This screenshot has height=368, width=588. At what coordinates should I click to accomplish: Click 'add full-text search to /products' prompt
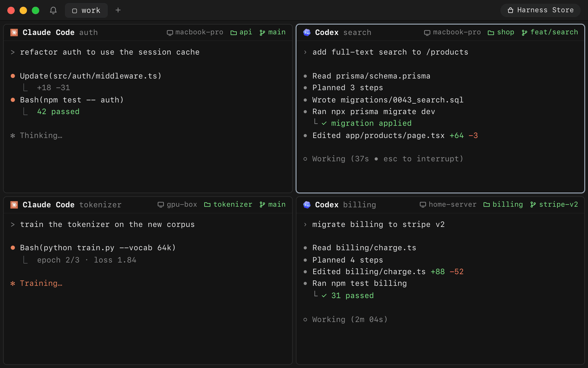click(x=390, y=52)
